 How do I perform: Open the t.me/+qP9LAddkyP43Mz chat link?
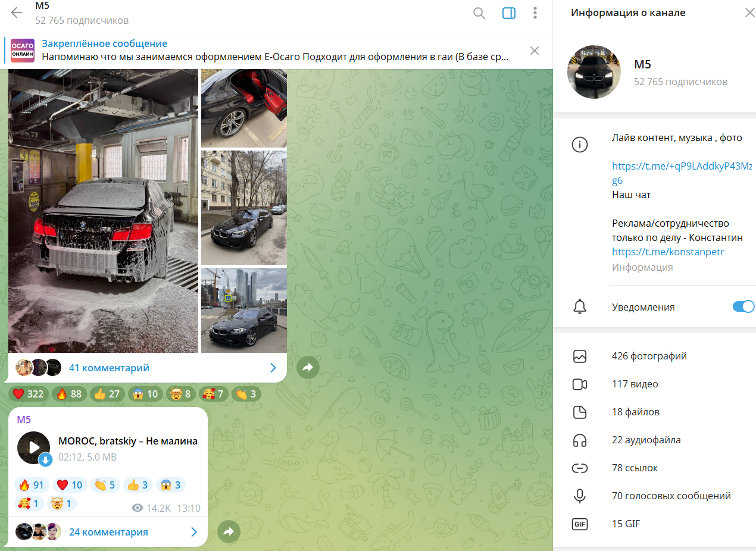682,173
